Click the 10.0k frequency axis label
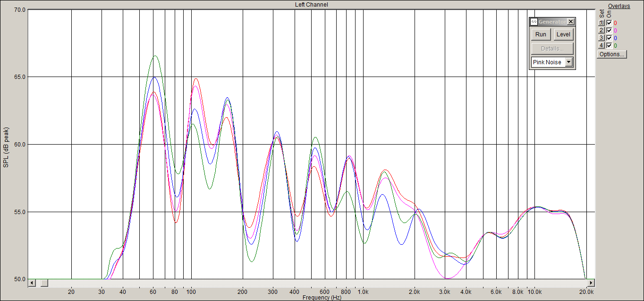 point(534,292)
